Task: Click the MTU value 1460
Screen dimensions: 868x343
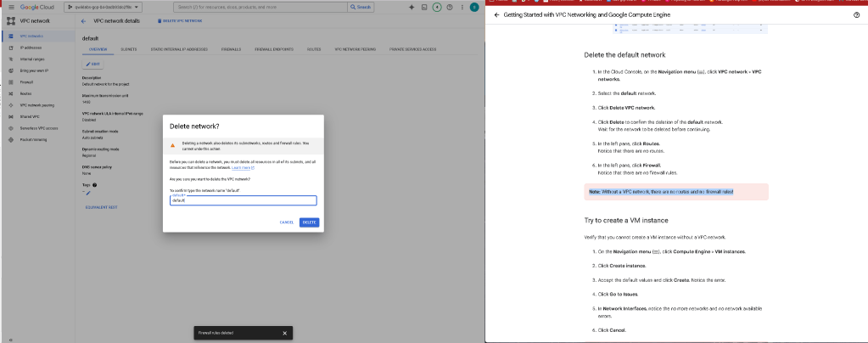Action: point(87,103)
